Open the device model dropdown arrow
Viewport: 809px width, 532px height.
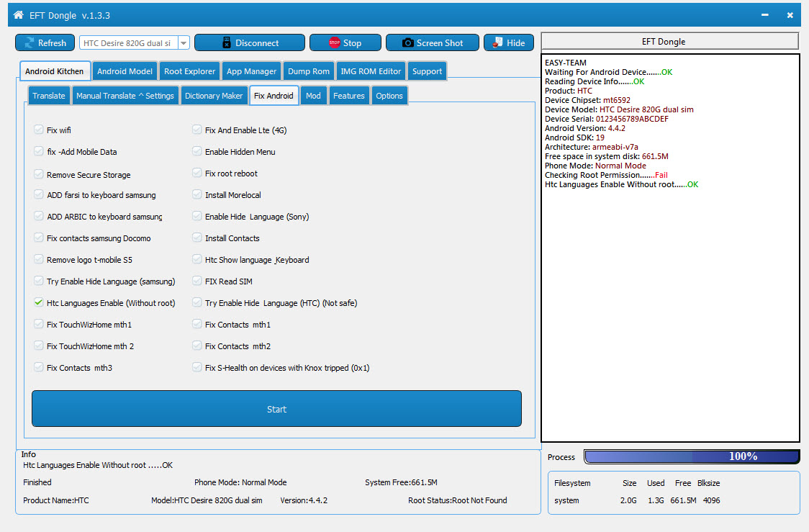[184, 42]
